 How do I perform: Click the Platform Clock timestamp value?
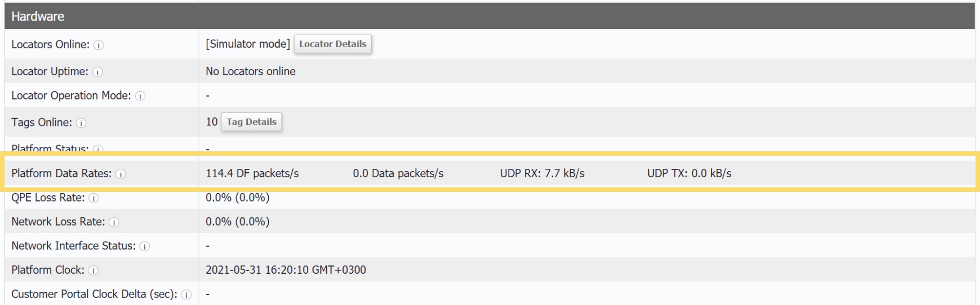point(286,270)
